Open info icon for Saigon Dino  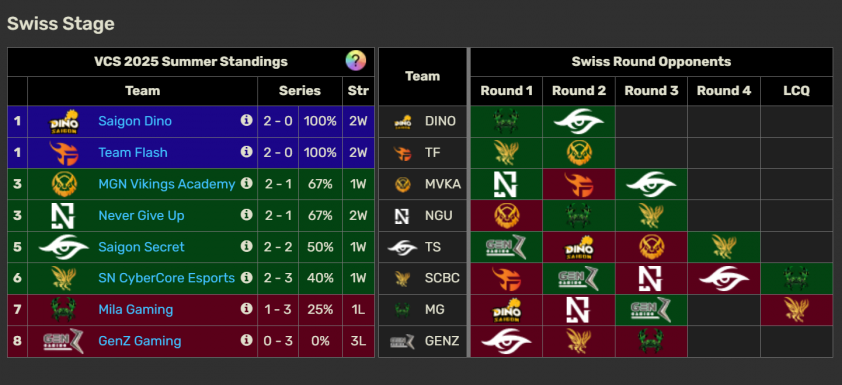[246, 120]
